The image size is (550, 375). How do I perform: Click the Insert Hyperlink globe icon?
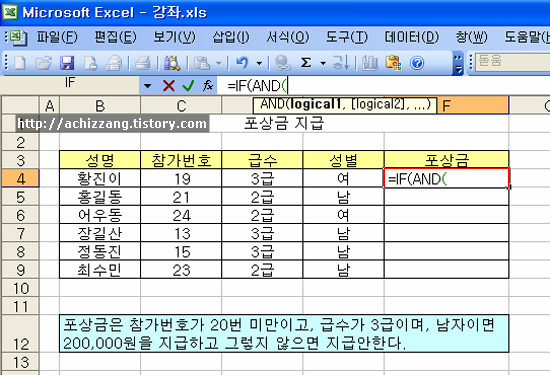pos(282,63)
